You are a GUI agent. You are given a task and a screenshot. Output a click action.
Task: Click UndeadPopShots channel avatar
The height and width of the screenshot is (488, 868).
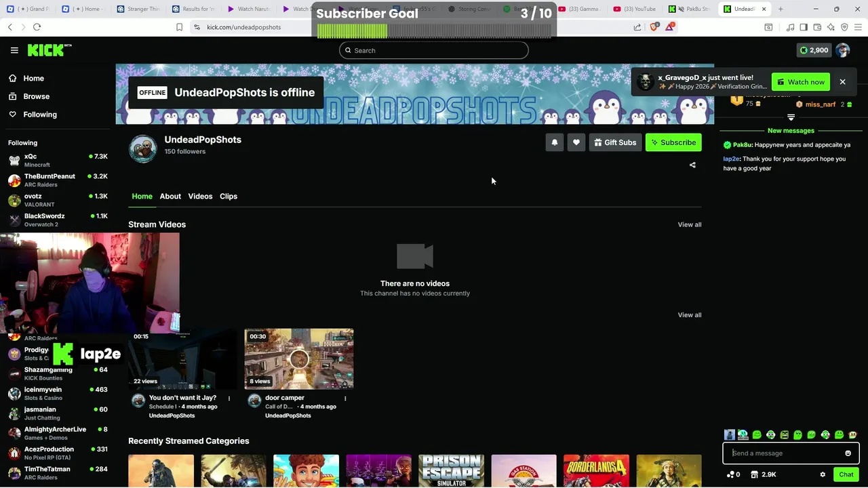point(143,149)
